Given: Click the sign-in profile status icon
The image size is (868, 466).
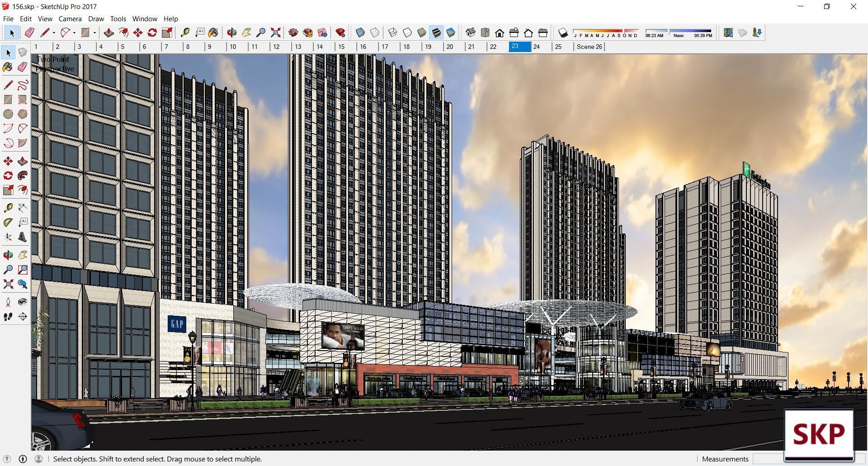Looking at the screenshot, I should (38, 459).
